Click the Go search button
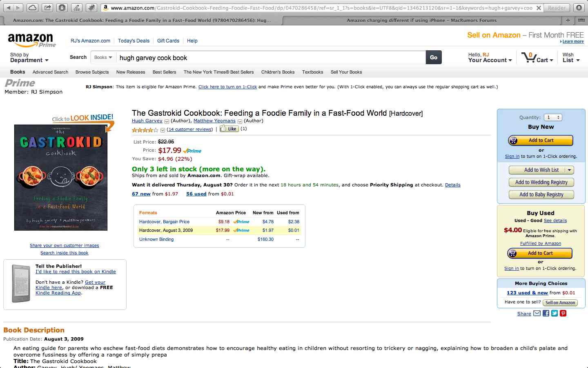This screenshot has width=588, height=368. [434, 58]
